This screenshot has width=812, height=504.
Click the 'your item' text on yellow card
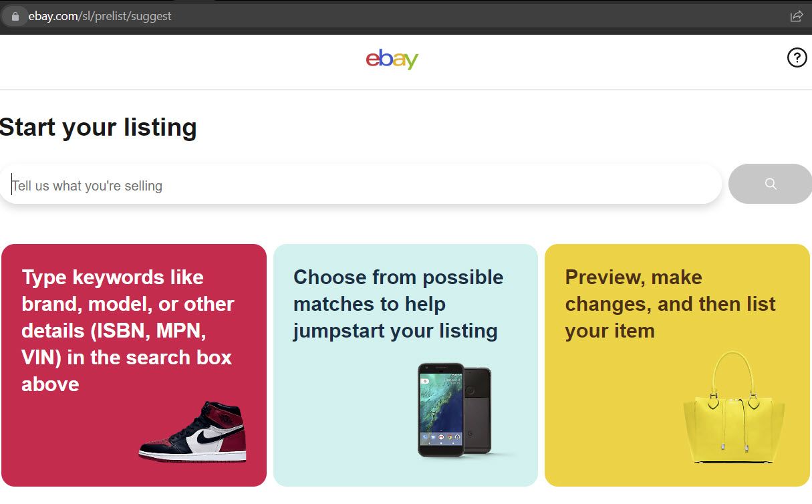coord(610,330)
